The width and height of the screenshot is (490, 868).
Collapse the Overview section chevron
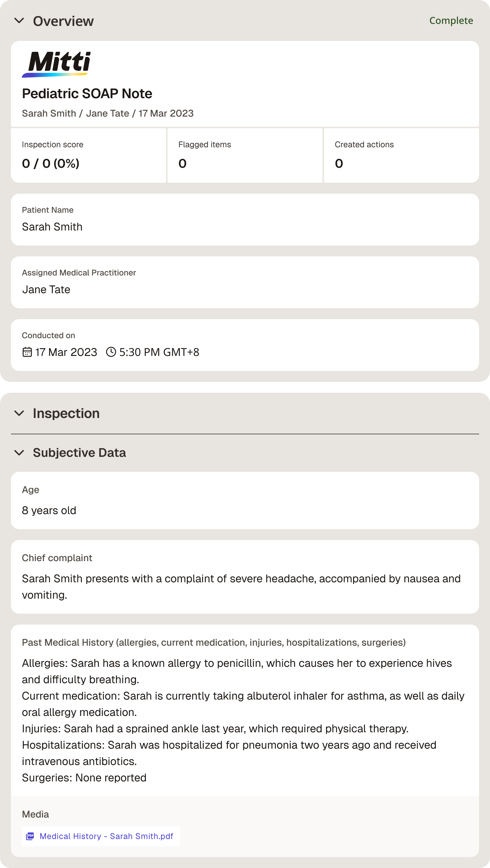point(19,21)
